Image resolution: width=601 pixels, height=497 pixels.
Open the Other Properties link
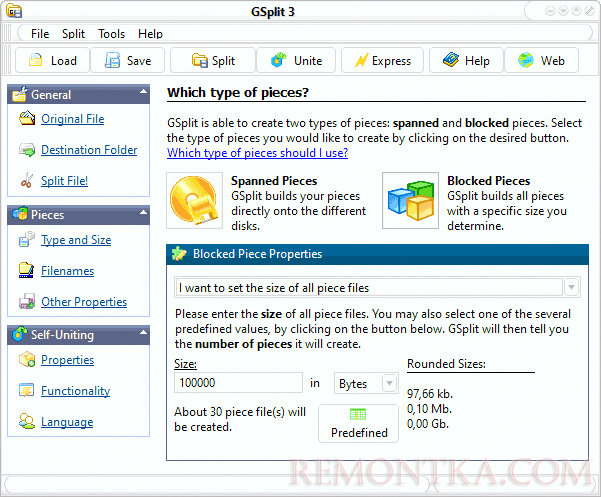coord(84,302)
